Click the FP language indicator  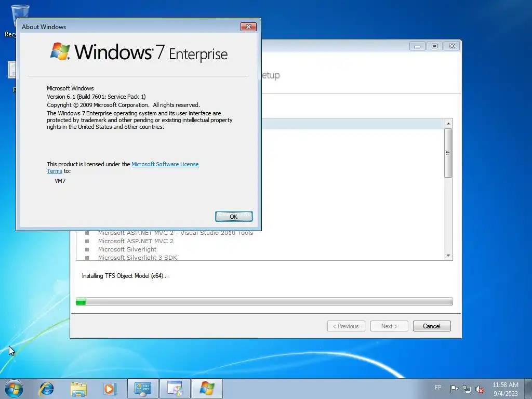pyautogui.click(x=438, y=388)
